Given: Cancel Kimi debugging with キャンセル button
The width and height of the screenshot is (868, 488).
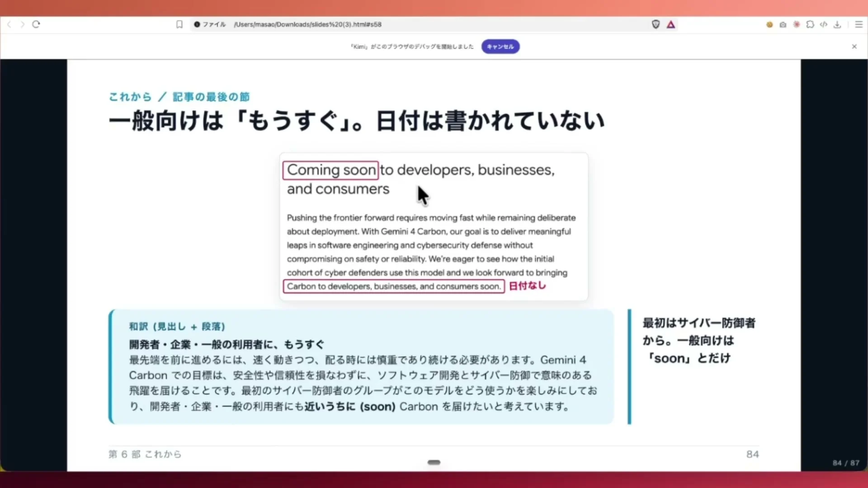Looking at the screenshot, I should click(500, 47).
